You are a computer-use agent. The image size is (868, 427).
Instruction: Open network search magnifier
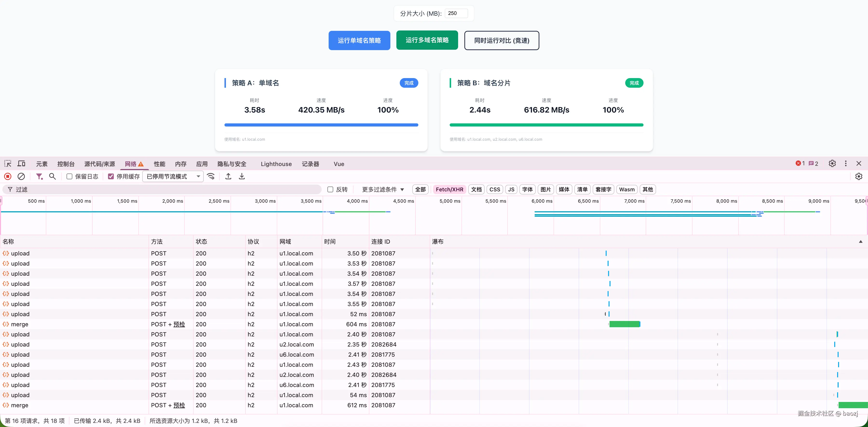tap(53, 176)
